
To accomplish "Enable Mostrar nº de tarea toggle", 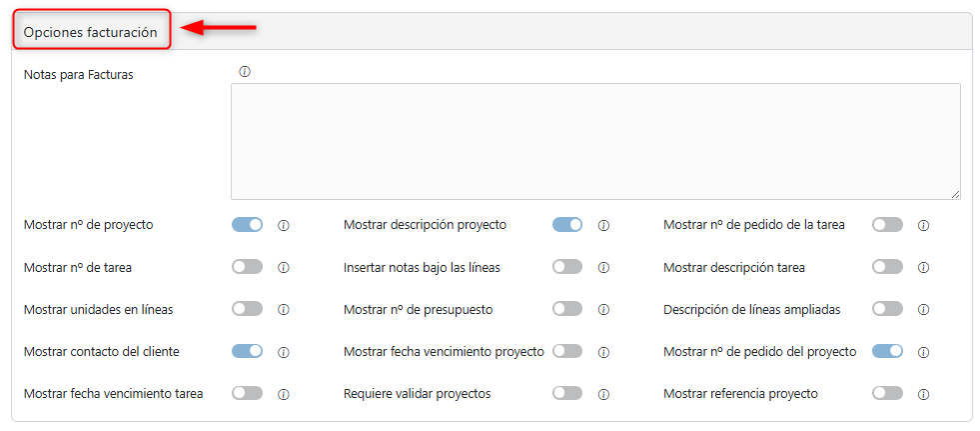I will 247,267.
